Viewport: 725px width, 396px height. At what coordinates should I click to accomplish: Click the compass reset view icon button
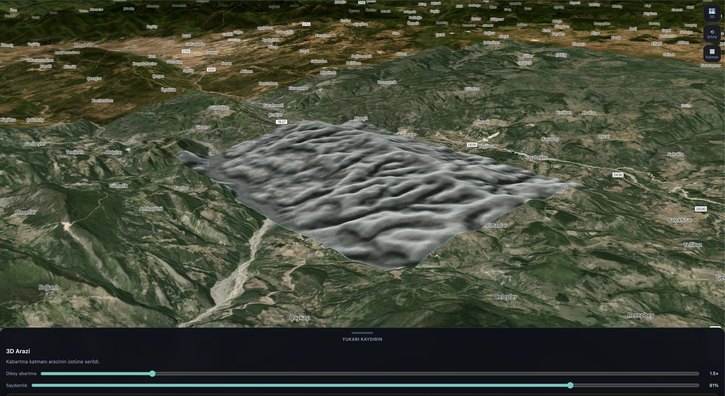click(712, 34)
